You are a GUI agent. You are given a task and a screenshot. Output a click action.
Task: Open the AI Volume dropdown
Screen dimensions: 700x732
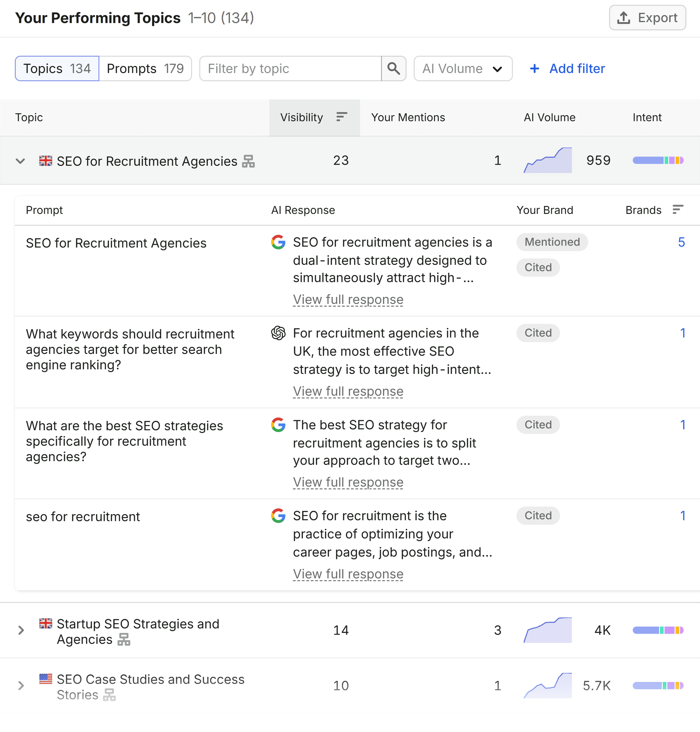[x=463, y=69]
